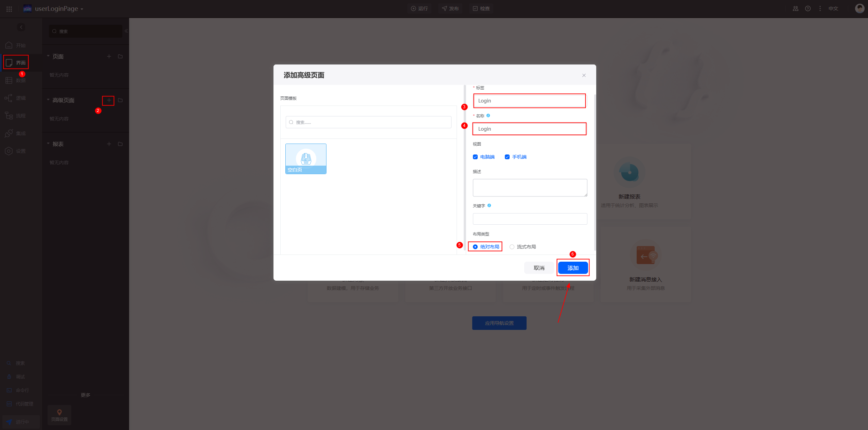Click the folder icon next to 页面
The image size is (868, 430).
[x=120, y=56]
